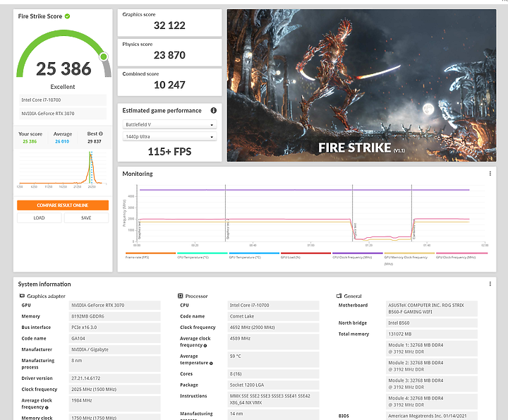Image resolution: width=508 pixels, height=420 pixels.
Task: Open the System information three-dot menu
Action: (x=490, y=284)
